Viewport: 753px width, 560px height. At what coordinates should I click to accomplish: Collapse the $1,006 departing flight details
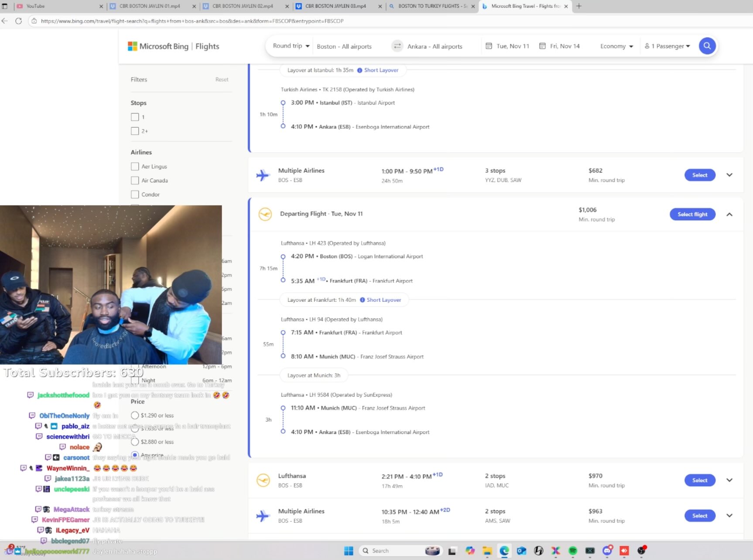pyautogui.click(x=729, y=214)
